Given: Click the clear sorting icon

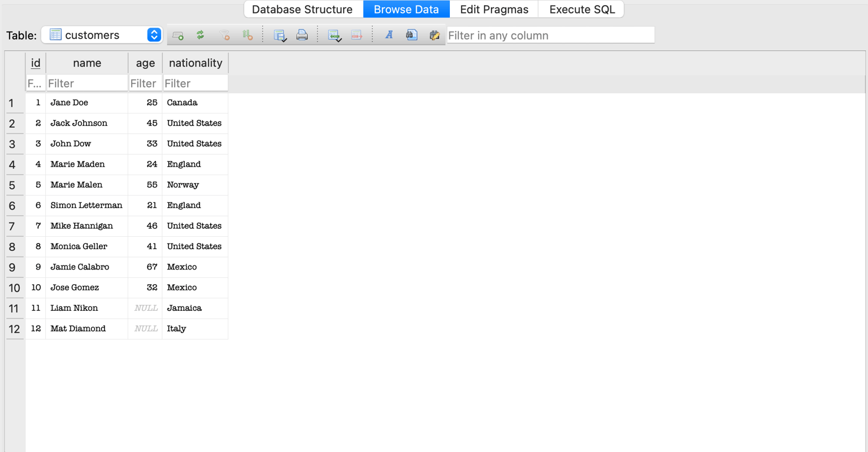Looking at the screenshot, I should point(248,35).
